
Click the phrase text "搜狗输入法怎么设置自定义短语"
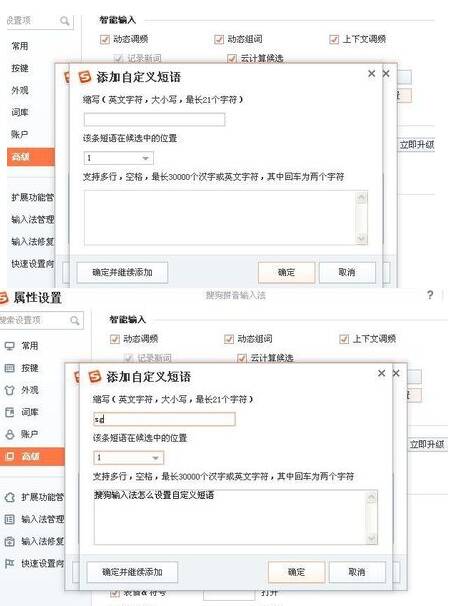(x=154, y=495)
